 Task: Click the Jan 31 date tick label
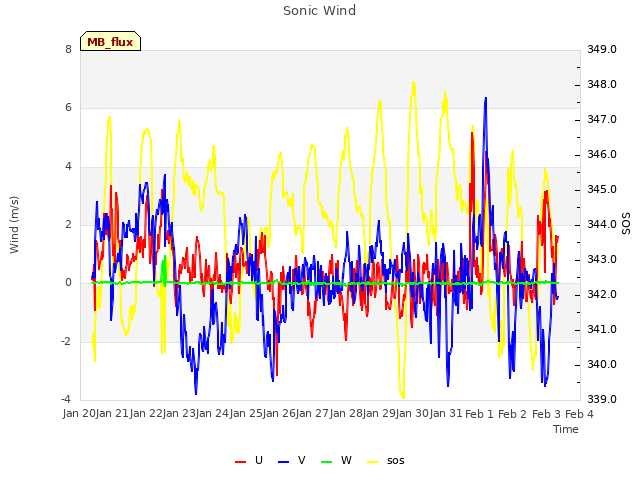click(x=446, y=413)
